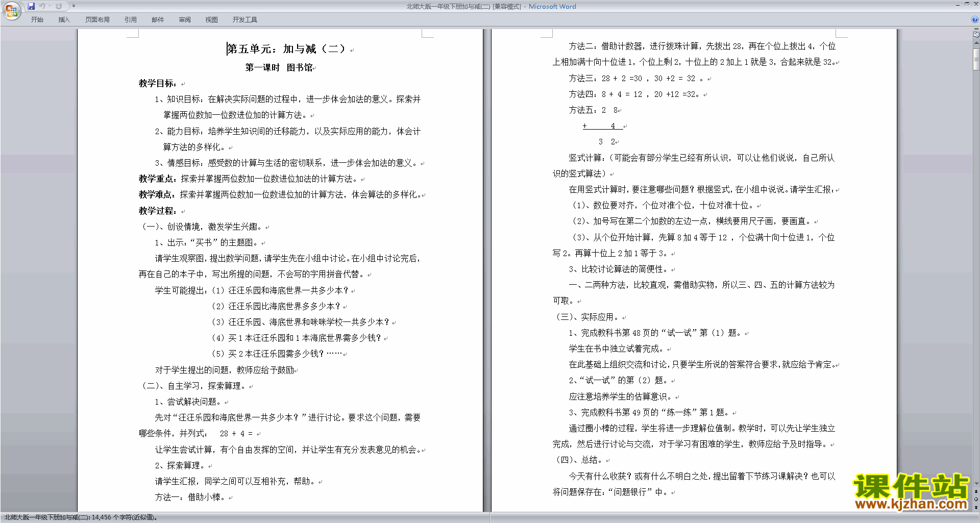Click the heading 教学过程：
The image size is (980, 523).
pyautogui.click(x=158, y=211)
